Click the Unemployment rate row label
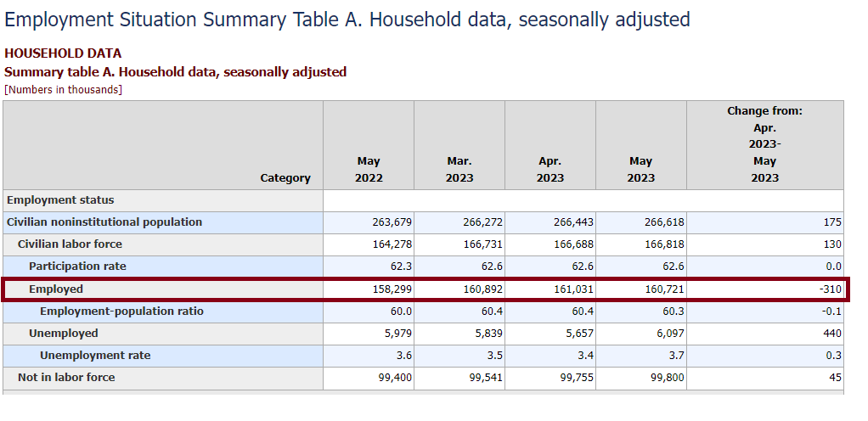 point(95,356)
